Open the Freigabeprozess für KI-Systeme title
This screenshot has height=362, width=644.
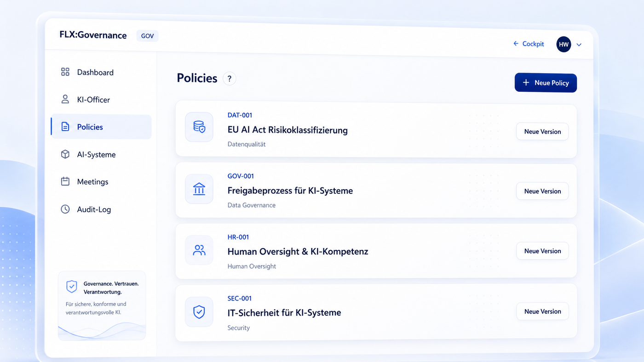click(290, 191)
